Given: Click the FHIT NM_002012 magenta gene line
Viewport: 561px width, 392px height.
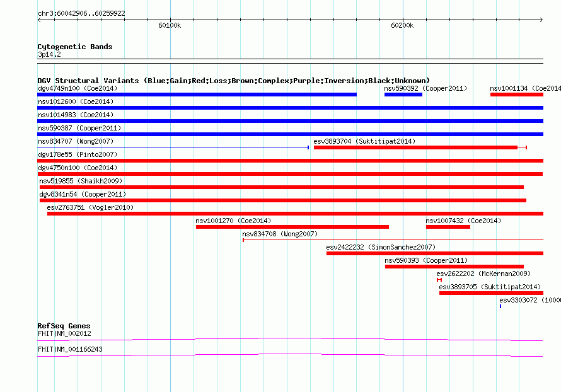Looking at the screenshot, I should (x=290, y=339).
